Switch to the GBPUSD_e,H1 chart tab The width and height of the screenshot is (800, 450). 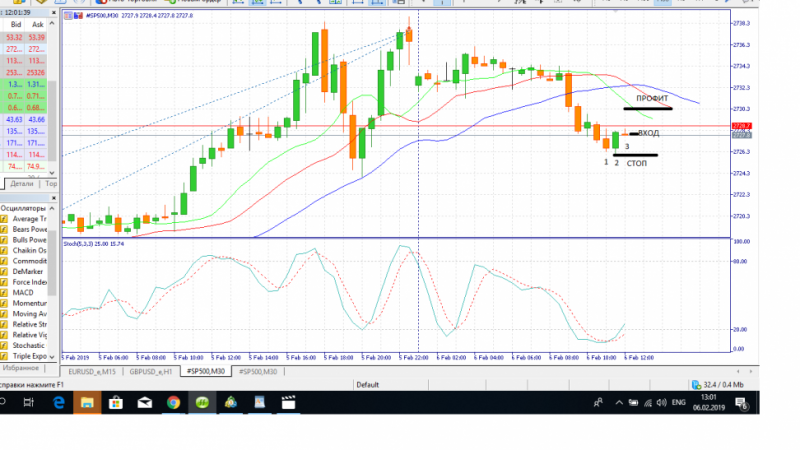coord(151,371)
